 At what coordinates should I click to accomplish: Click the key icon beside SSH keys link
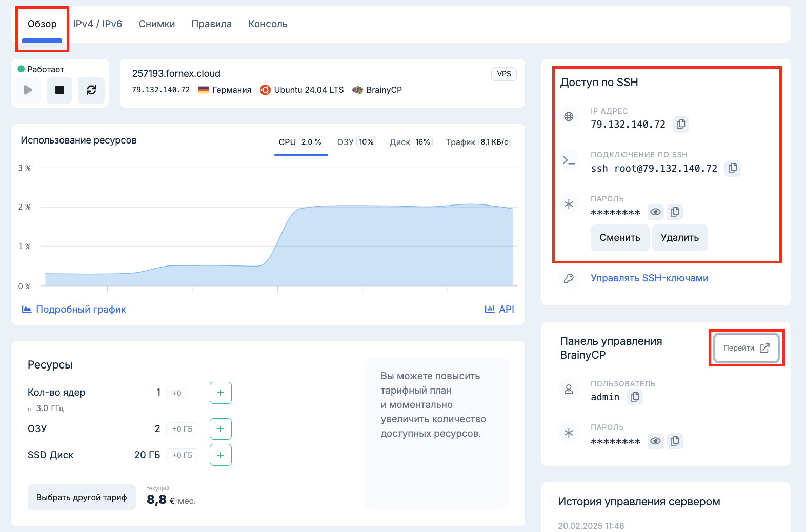coord(569,278)
